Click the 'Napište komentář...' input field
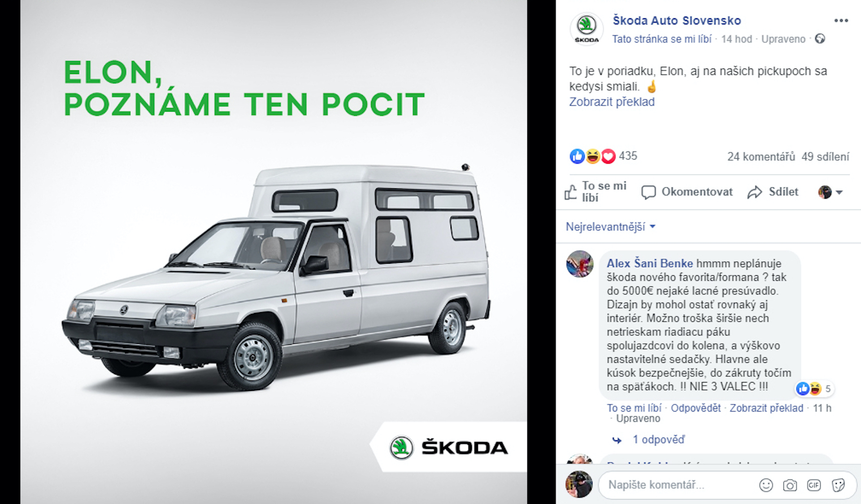The width and height of the screenshot is (861, 504). (677, 485)
